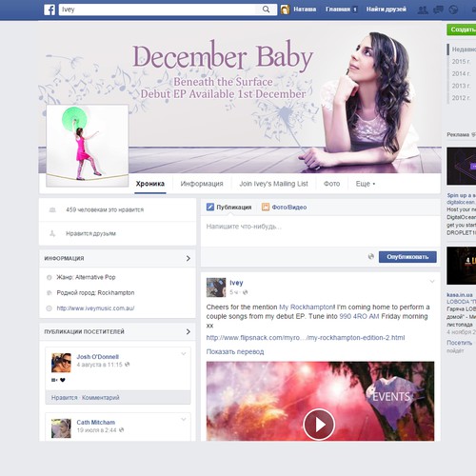The height and width of the screenshot is (476, 476).
Task: Click the audience globe icon beside Опубликовать
Action: [370, 256]
